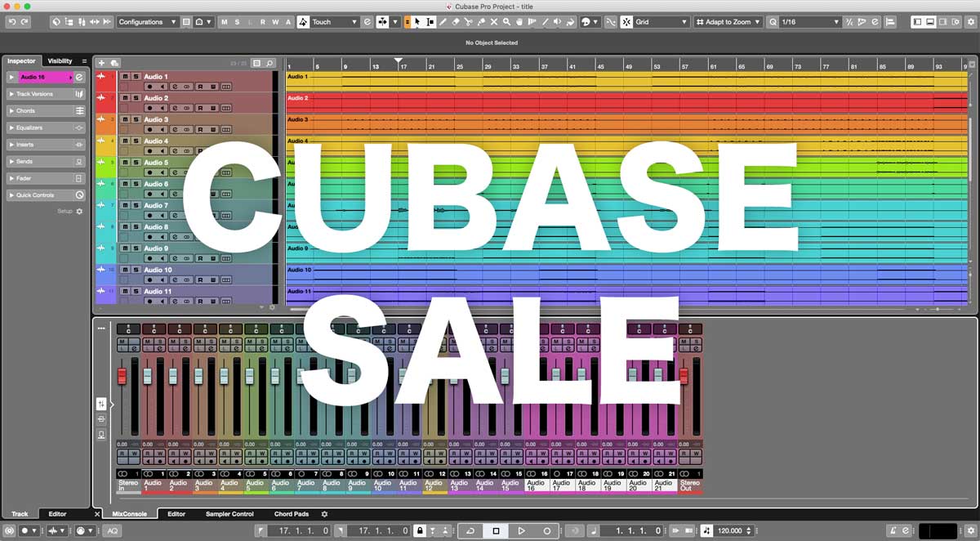The image size is (980, 541).
Task: Toggle global Solo state S button
Action: pos(237,22)
